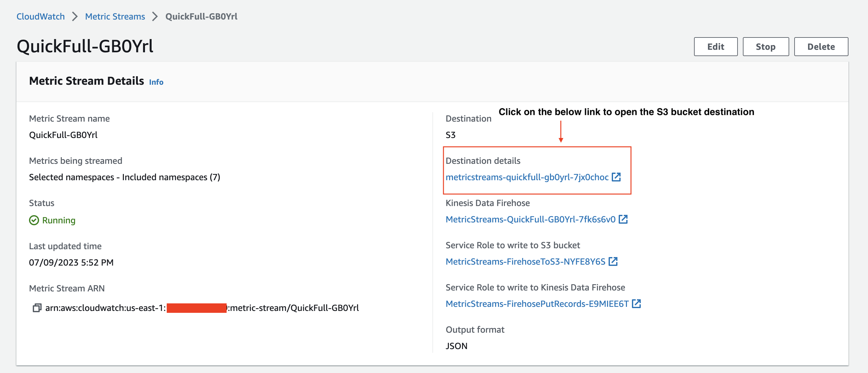Click the copy ARN icon

(37, 308)
